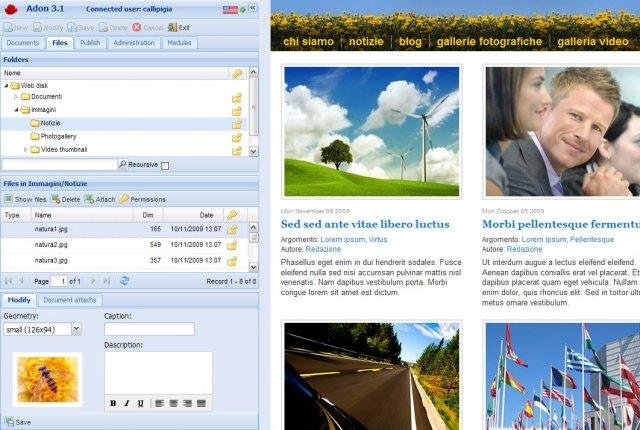Open the Document attachs tab
Image resolution: width=640 pixels, height=430 pixels.
[70, 300]
